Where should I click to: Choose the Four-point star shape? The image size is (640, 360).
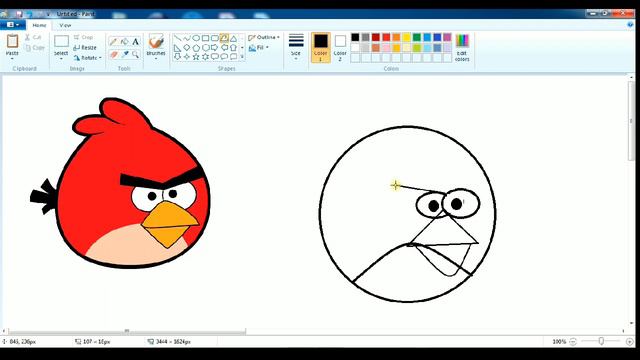[187, 57]
